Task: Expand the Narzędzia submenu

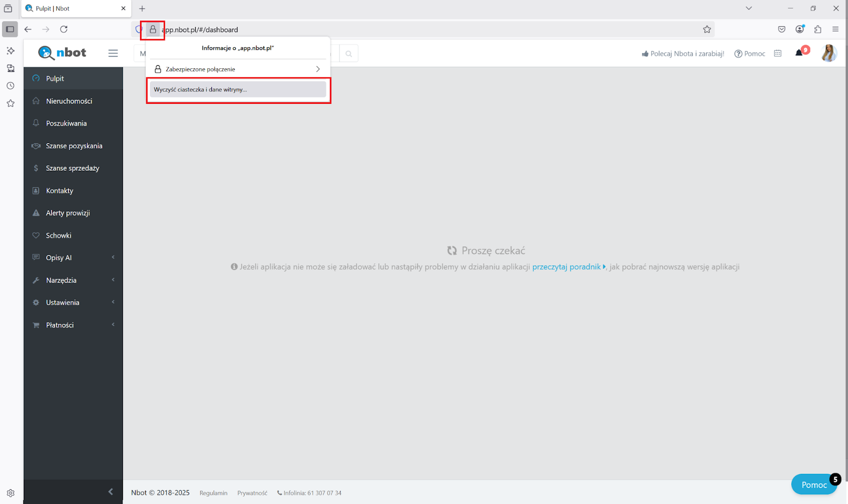Action: (73, 280)
